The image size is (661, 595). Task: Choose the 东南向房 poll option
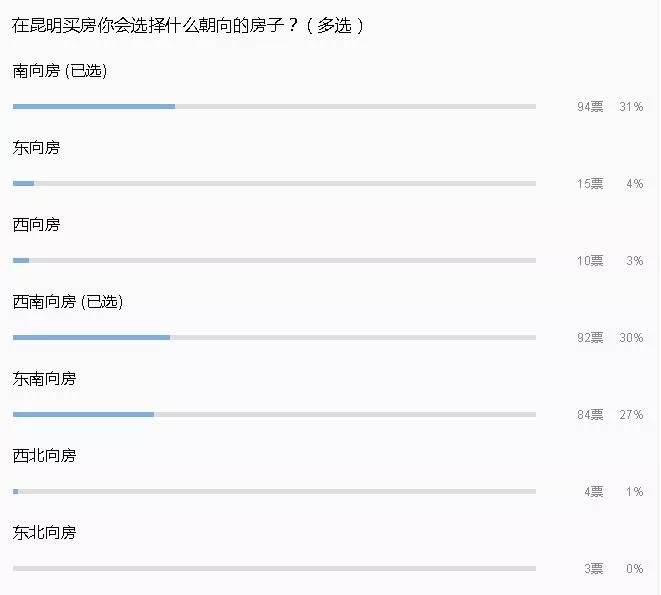point(44,379)
